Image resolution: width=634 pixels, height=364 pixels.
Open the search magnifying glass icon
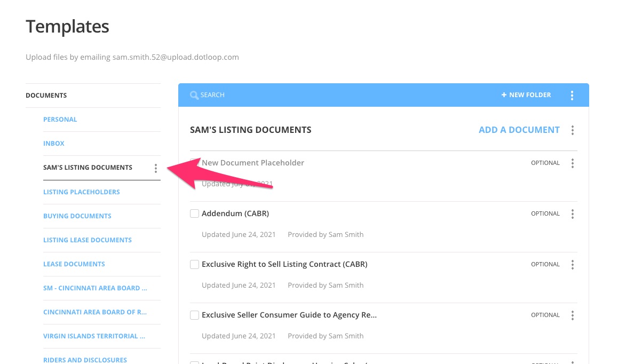[195, 94]
